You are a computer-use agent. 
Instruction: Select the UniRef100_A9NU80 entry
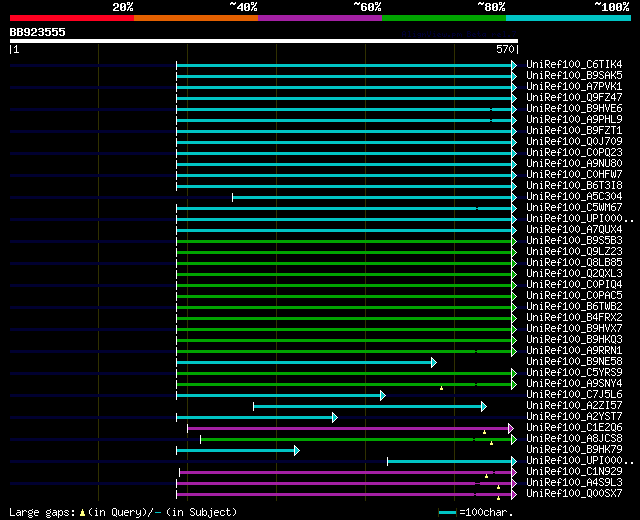pyautogui.click(x=574, y=164)
